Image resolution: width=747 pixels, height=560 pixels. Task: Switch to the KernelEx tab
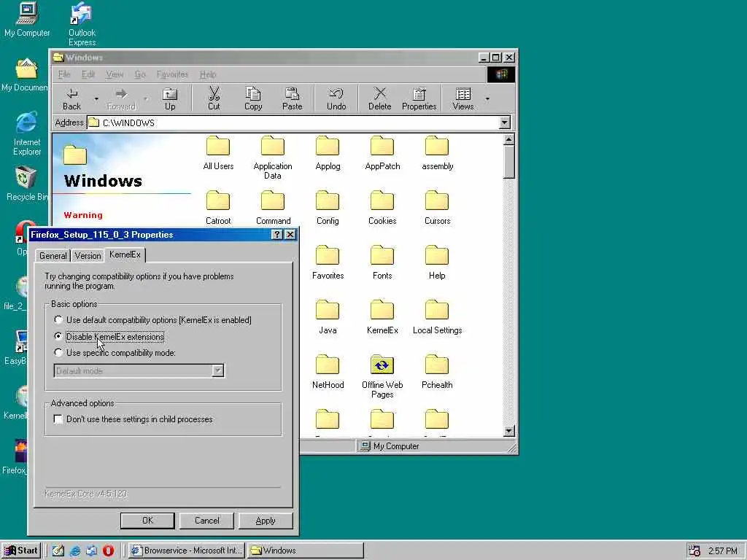[125, 254]
